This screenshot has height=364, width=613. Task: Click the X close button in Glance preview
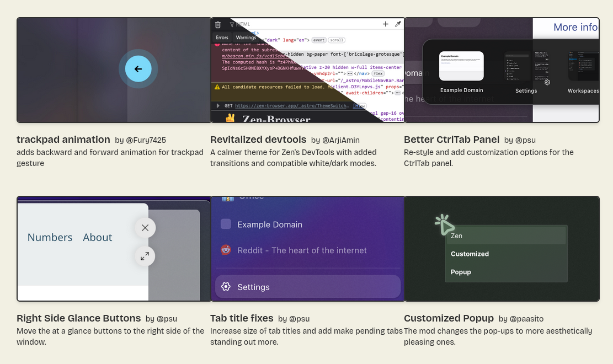tap(145, 228)
